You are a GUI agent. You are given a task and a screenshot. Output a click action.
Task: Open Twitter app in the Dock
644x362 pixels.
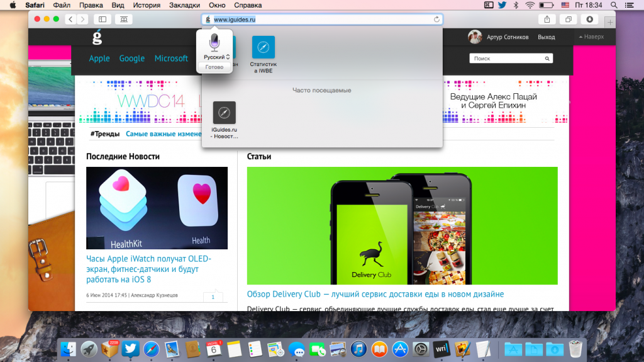pyautogui.click(x=130, y=349)
